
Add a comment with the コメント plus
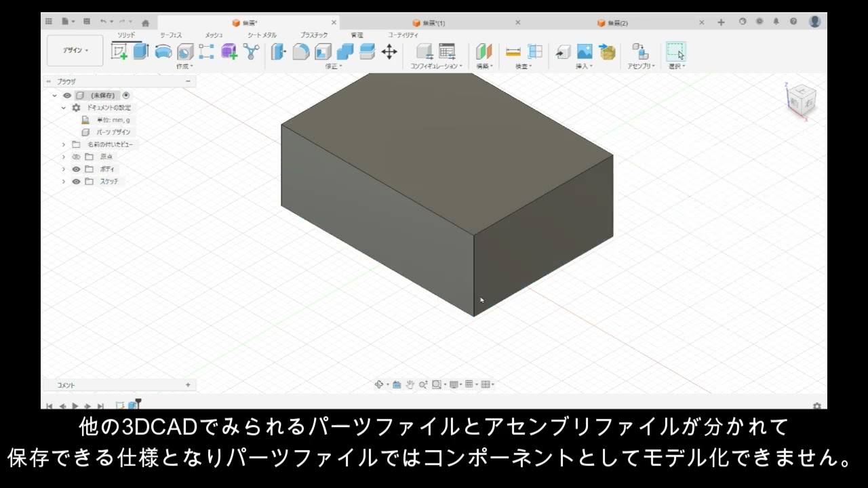(188, 385)
